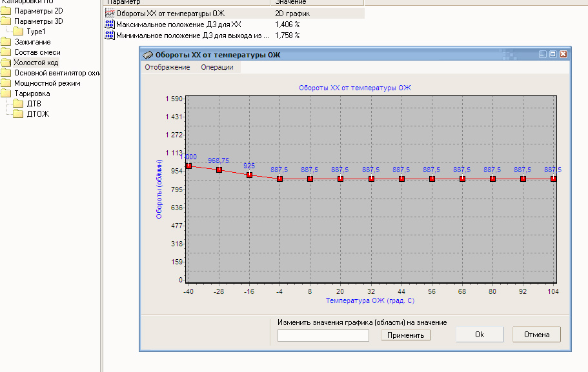Open the Параметры 2D folder

click(38, 11)
